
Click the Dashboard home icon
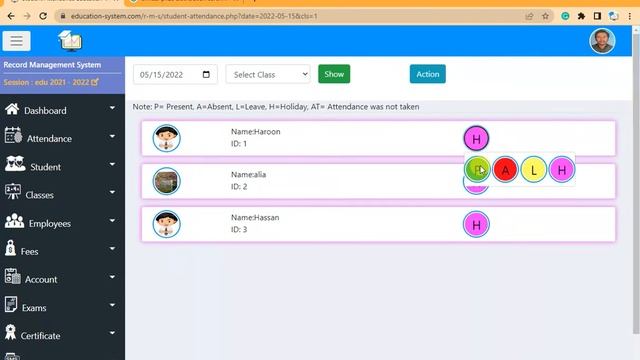pyautogui.click(x=12, y=109)
